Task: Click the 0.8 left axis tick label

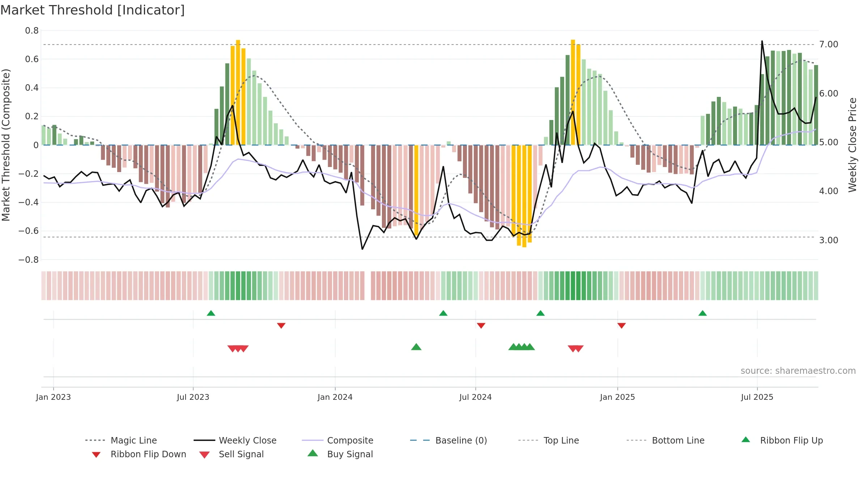Action: (32, 31)
